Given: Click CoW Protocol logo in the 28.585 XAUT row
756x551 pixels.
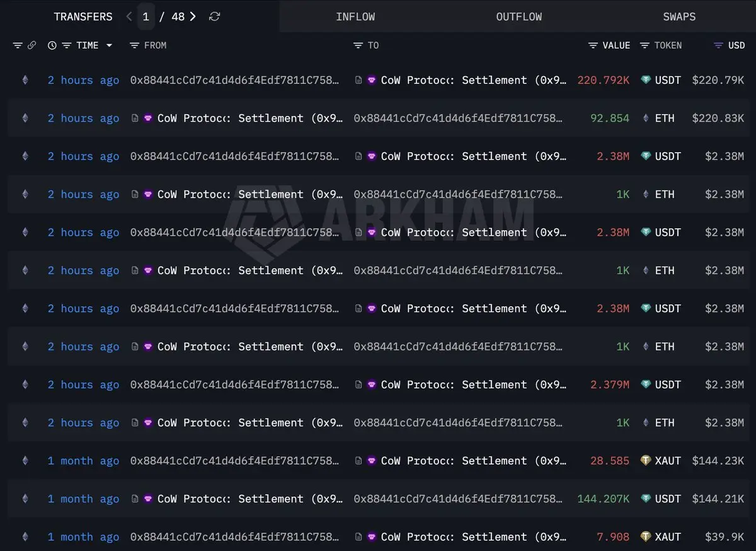Looking at the screenshot, I should [371, 461].
